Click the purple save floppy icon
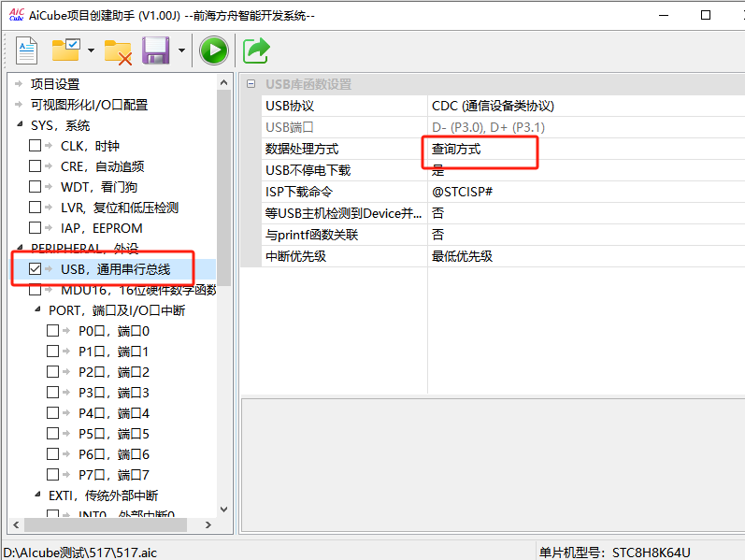The image size is (745, 560). (x=156, y=50)
